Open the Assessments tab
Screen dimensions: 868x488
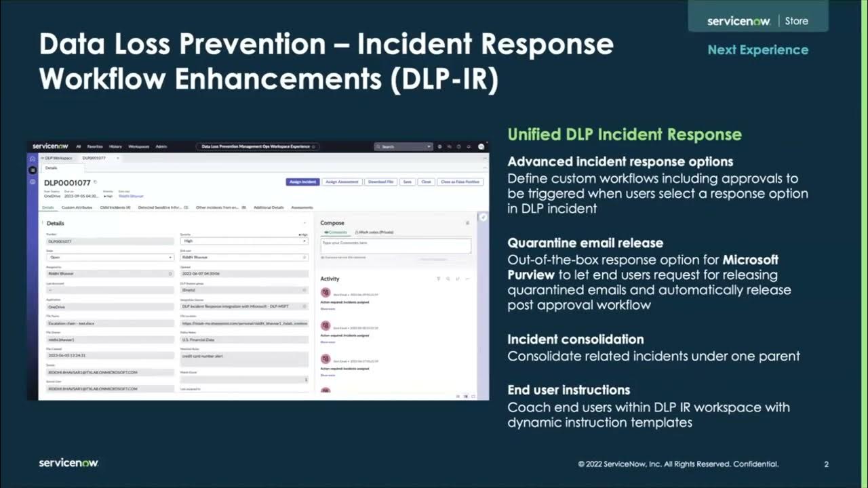[302, 207]
